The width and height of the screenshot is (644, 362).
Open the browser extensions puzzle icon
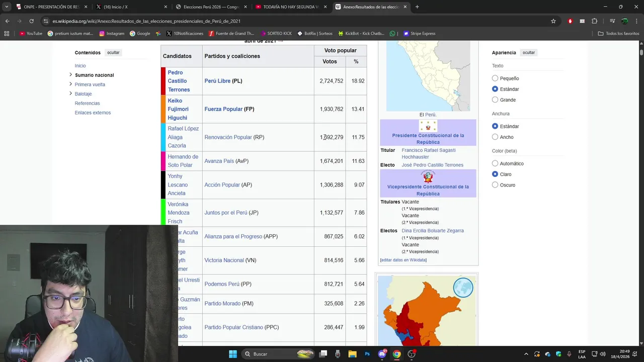pyautogui.click(x=594, y=21)
